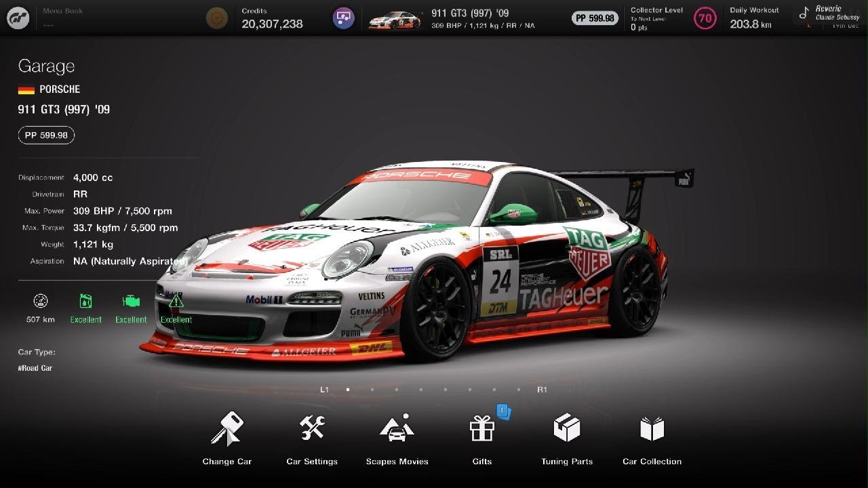
Task: Click the PORSCHE manufacturer name
Action: pos(60,89)
